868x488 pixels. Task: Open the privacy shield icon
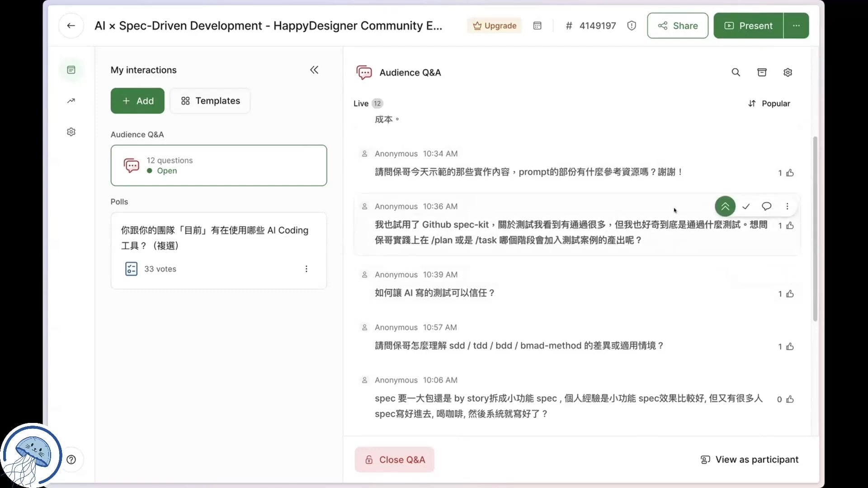tap(632, 26)
